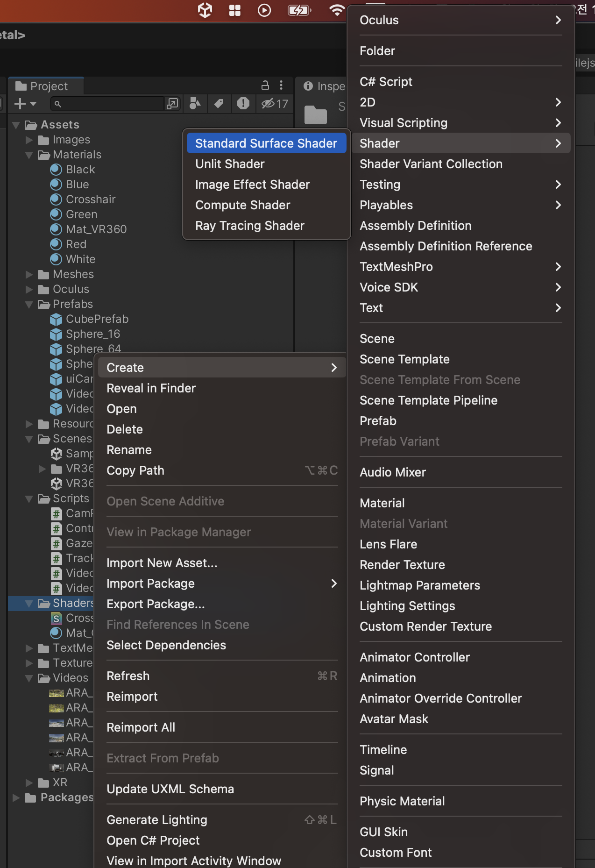The height and width of the screenshot is (868, 595).
Task: Toggle the Project panel lock icon
Action: tap(265, 85)
